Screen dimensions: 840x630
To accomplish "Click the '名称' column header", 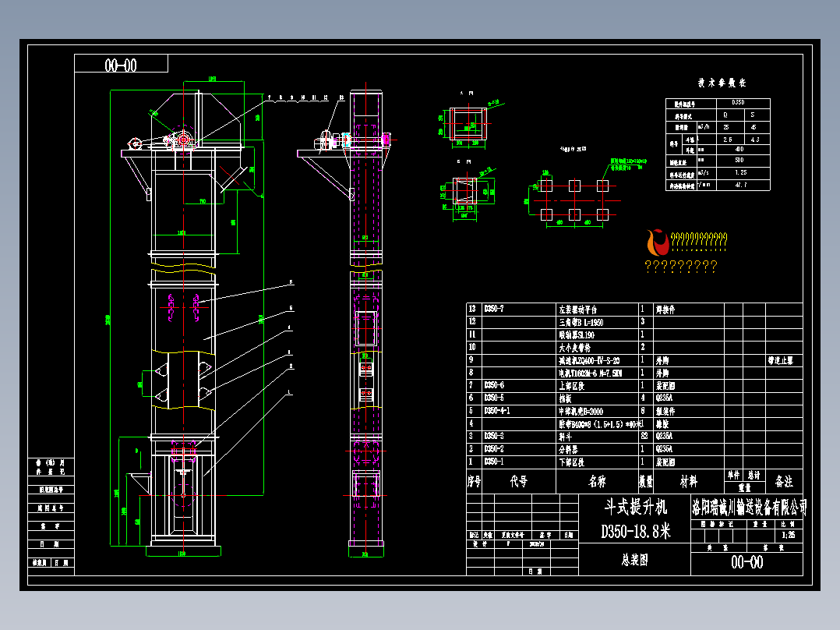I will [x=598, y=481].
